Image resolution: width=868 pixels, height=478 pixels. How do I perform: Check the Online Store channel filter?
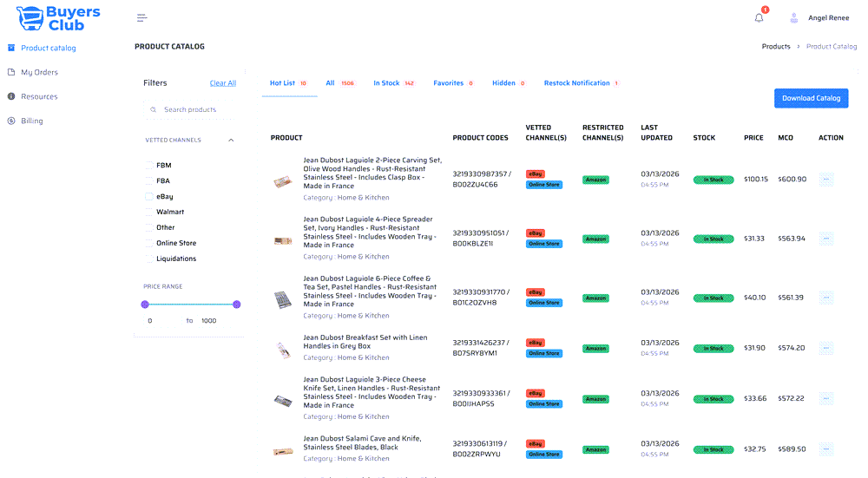coord(149,243)
